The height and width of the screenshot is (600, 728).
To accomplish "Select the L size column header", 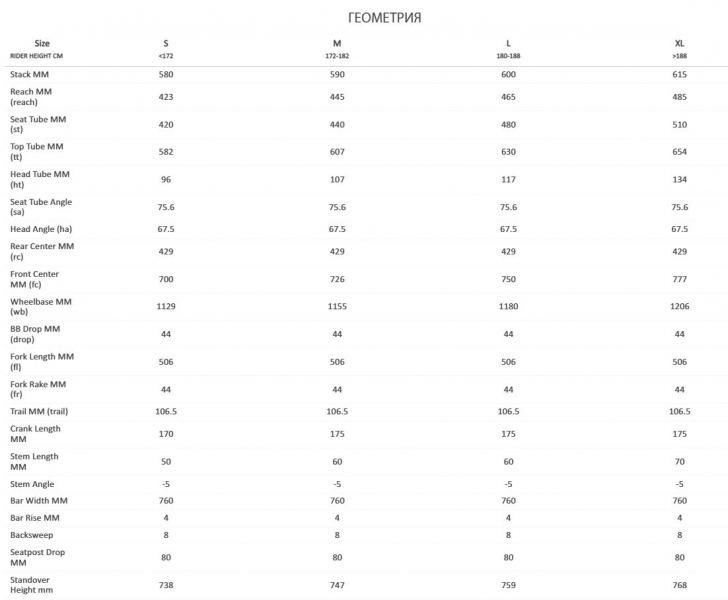I will (508, 43).
